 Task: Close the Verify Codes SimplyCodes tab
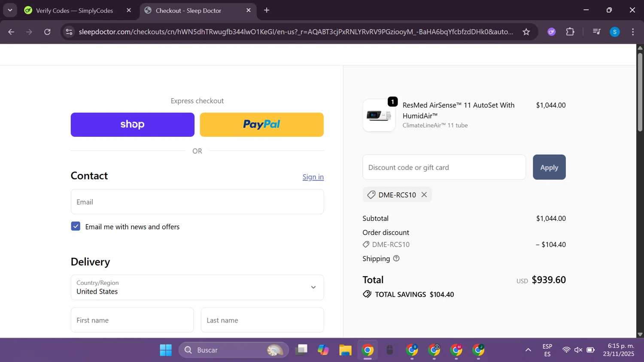tap(129, 10)
